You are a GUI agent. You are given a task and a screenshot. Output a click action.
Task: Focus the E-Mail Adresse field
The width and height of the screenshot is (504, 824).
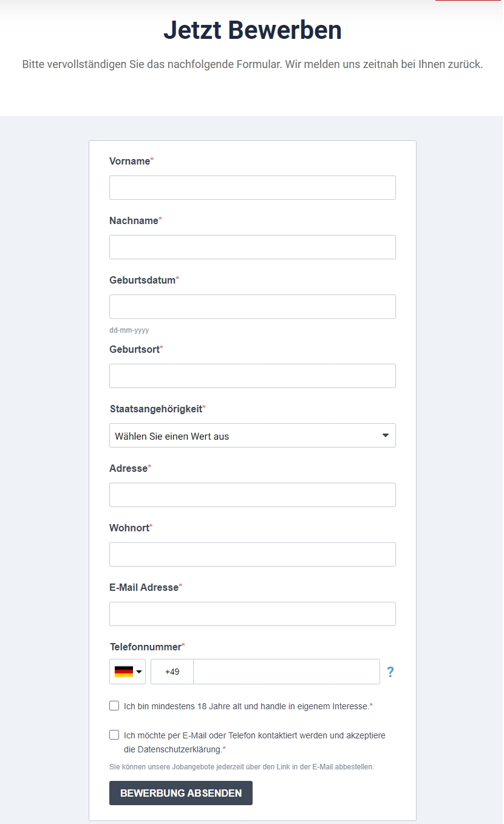point(253,614)
